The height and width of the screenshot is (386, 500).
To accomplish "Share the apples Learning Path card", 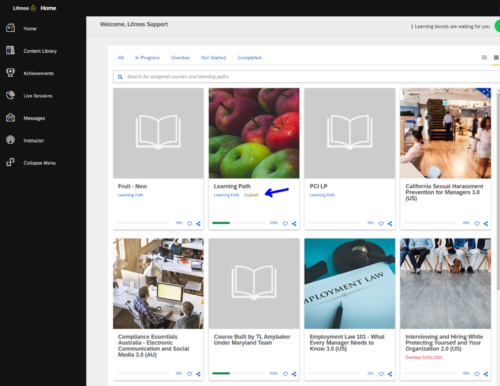I will (294, 224).
